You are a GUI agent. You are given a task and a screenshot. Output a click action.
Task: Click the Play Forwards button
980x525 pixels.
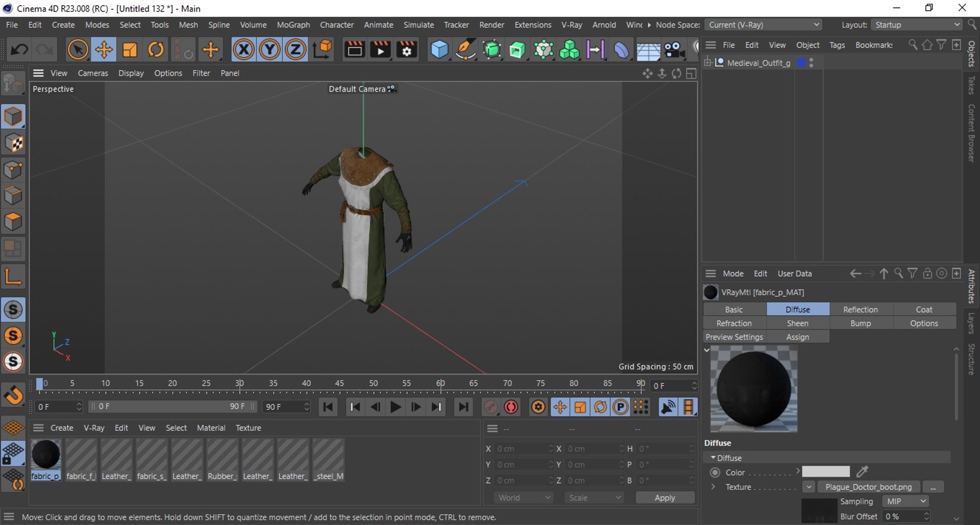point(395,407)
